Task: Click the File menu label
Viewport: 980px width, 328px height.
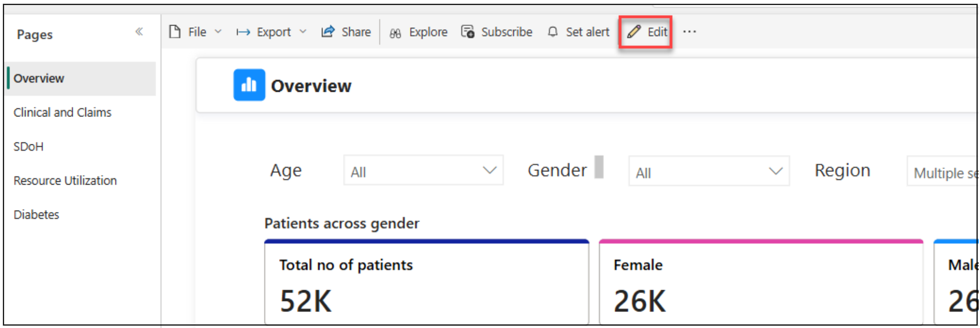Action: (197, 32)
